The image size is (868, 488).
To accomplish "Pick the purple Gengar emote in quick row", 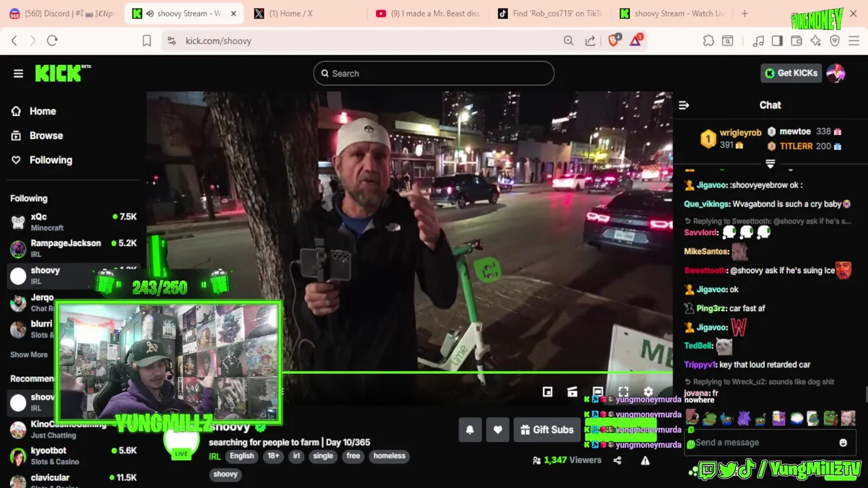I will [x=743, y=418].
